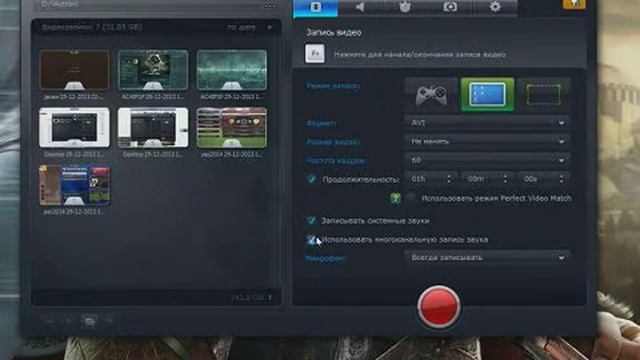Screen dimensions: 640x360
Task: Open the frame rate dropdown showing 60
Action: 487,160
